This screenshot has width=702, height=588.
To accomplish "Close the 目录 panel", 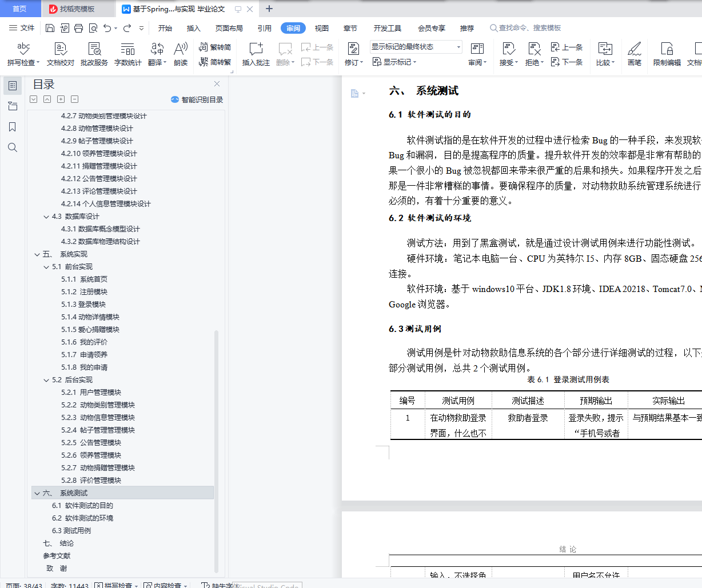I will click(x=217, y=84).
